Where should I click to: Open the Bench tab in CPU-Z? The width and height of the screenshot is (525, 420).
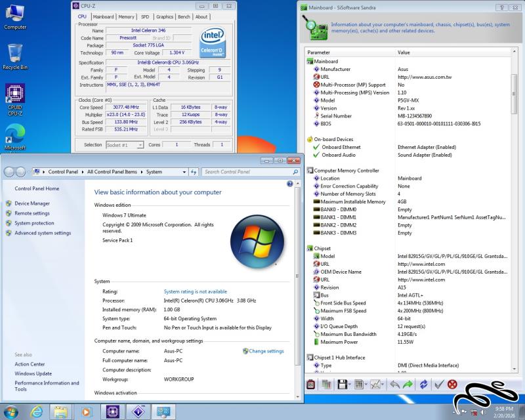(184, 16)
